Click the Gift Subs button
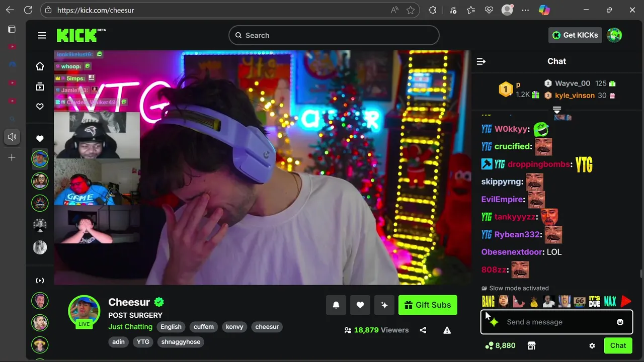This screenshot has width=644, height=362. tap(428, 305)
